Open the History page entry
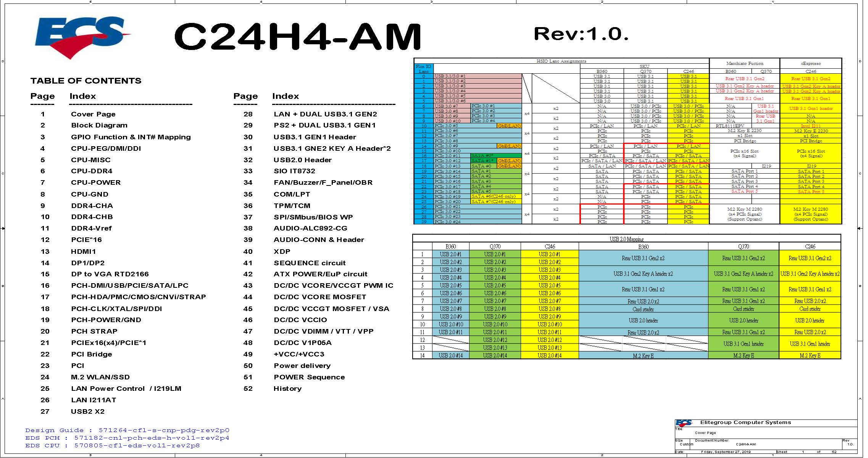Screen dimensions: 868x458 [287, 389]
